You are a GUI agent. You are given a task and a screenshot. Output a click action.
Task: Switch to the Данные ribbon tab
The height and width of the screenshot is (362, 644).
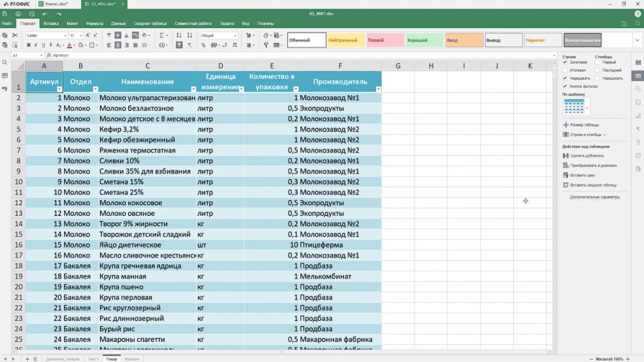(x=118, y=23)
